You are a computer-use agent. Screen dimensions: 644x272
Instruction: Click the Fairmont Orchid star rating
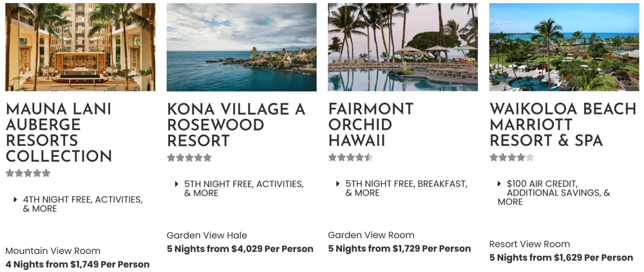351,158
